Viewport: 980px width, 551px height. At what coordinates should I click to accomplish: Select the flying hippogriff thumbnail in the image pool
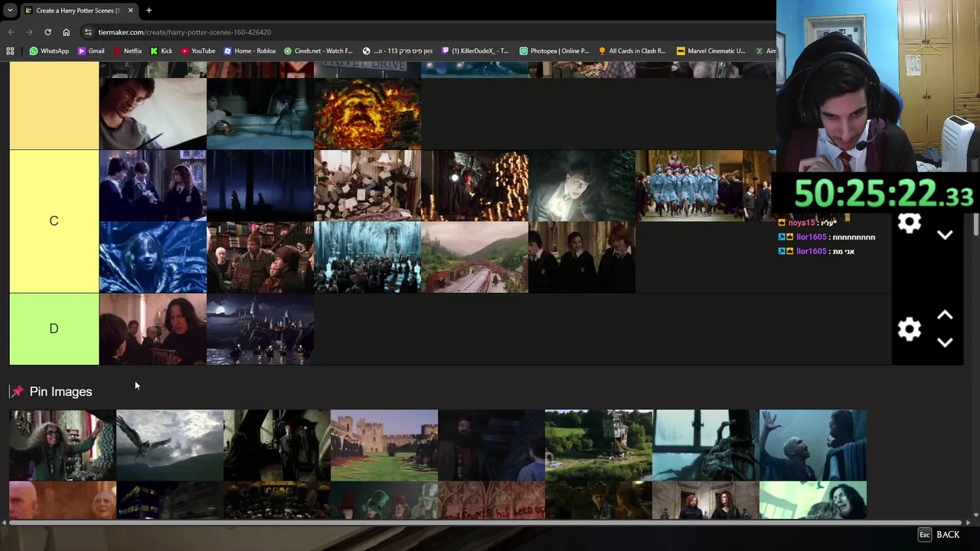[170, 445]
